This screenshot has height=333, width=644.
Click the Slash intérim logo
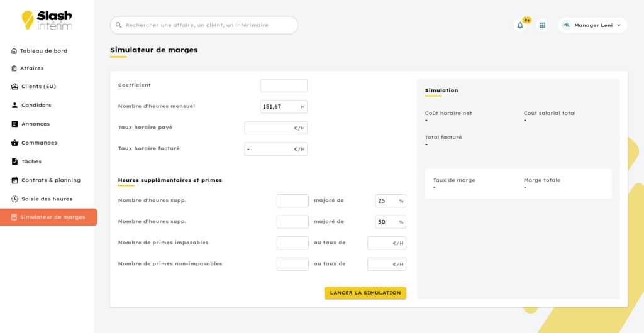tap(47, 21)
